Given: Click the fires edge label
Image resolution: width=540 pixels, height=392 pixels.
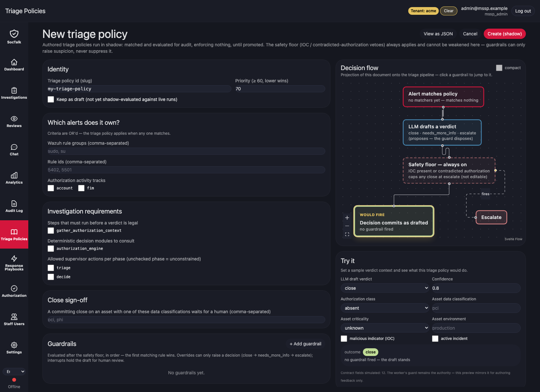Looking at the screenshot, I should [x=485, y=194].
